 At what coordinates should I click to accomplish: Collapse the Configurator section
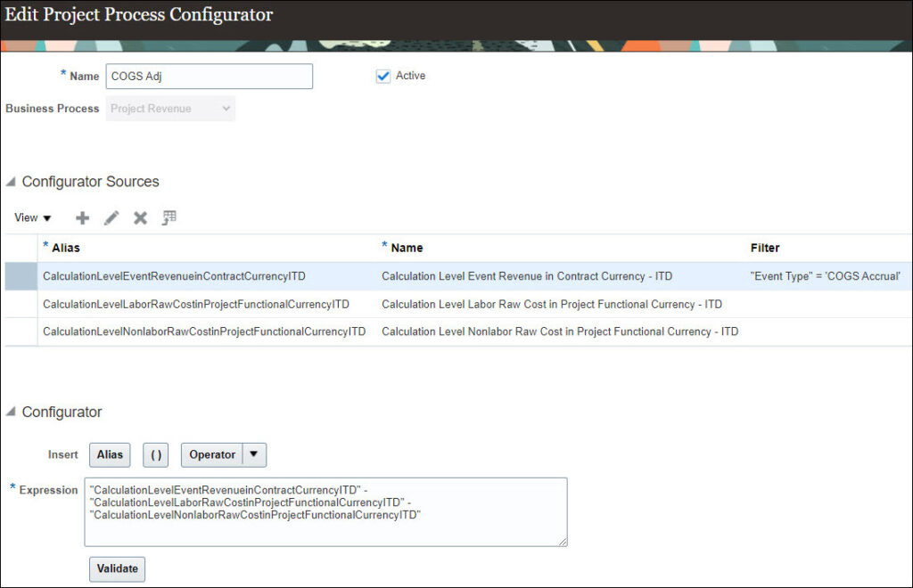11,412
